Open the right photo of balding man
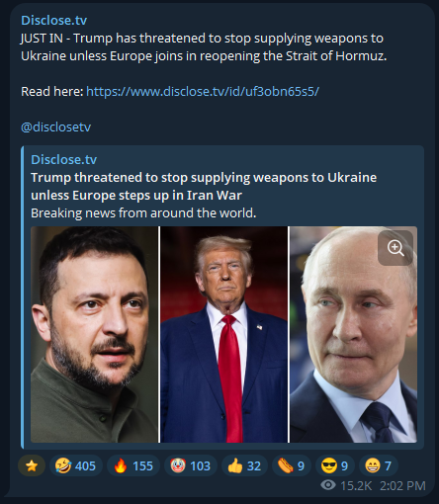This screenshot has height=504, width=439. click(353, 334)
